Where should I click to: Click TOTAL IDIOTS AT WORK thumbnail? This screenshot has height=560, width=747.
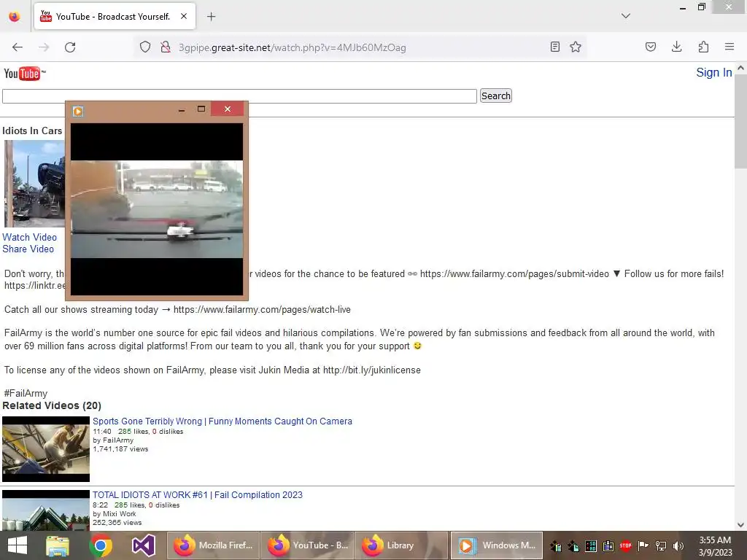[x=46, y=510]
